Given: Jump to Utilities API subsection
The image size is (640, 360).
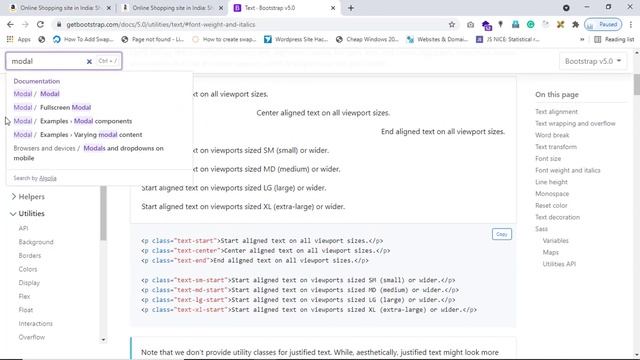Looking at the screenshot, I should (559, 264).
